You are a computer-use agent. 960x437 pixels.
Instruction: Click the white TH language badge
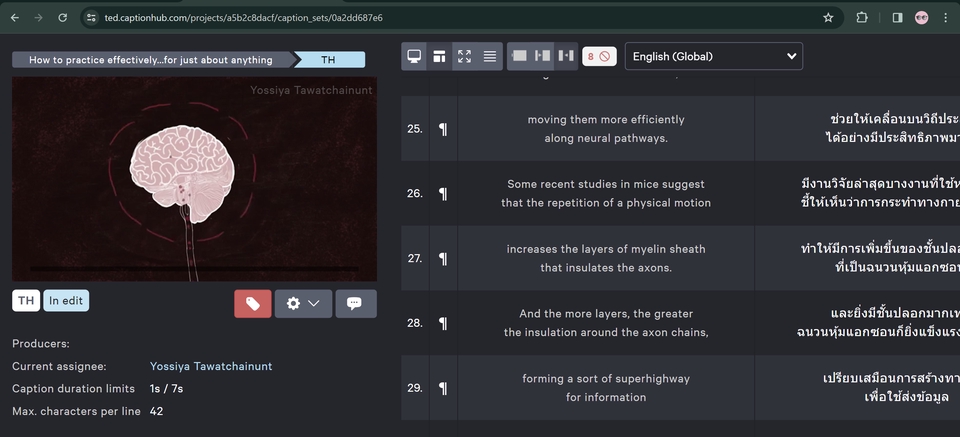pyautogui.click(x=26, y=301)
